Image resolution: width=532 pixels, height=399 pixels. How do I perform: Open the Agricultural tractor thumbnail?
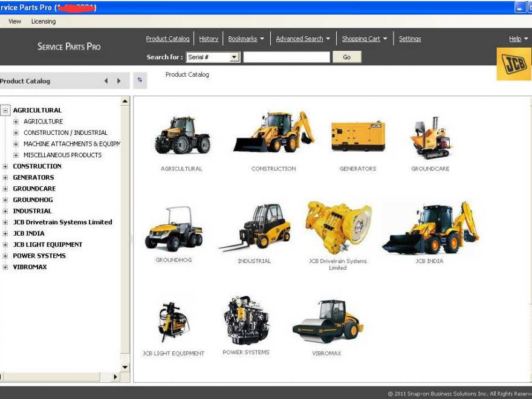182,135
